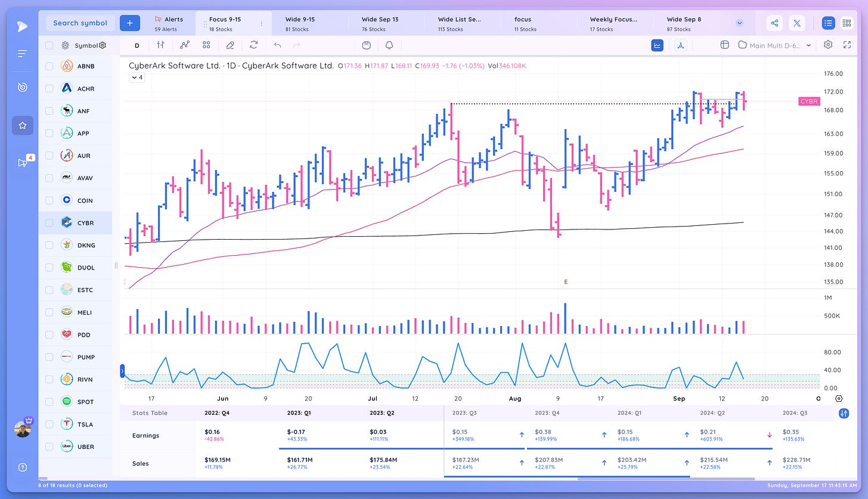Check the TSLA row checkbox
Screen dimensions: 868x499
(x=49, y=424)
